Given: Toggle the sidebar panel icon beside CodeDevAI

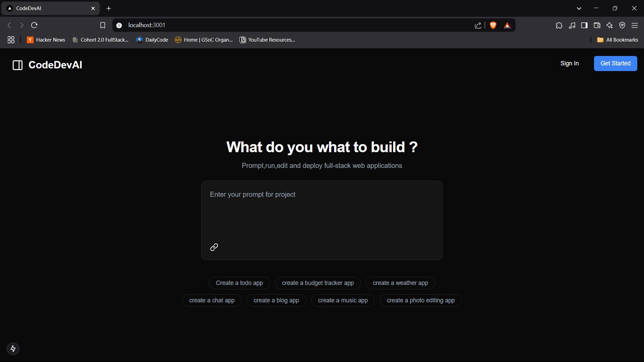Looking at the screenshot, I should pyautogui.click(x=17, y=65).
